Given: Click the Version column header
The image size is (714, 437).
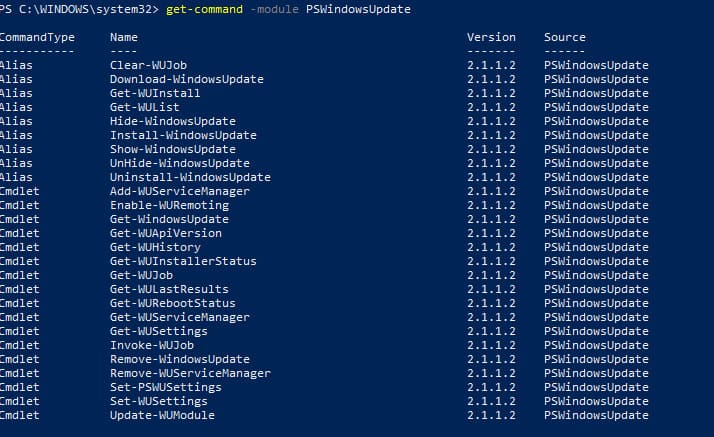Looking at the screenshot, I should [491, 37].
